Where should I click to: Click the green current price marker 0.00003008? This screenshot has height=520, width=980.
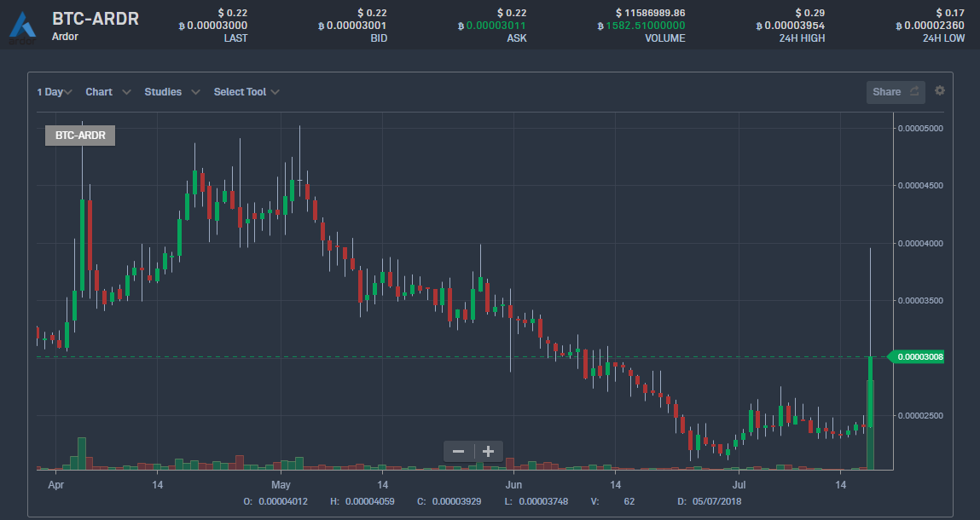point(918,357)
